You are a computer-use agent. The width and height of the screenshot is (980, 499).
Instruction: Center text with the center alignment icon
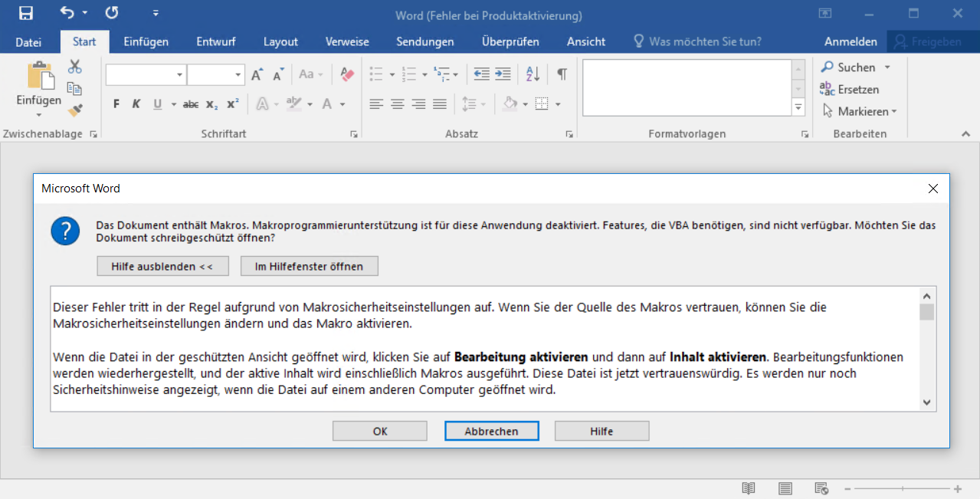397,104
